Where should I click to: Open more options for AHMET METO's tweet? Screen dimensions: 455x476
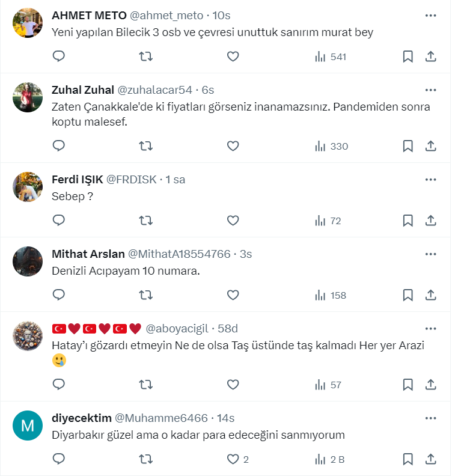click(430, 16)
